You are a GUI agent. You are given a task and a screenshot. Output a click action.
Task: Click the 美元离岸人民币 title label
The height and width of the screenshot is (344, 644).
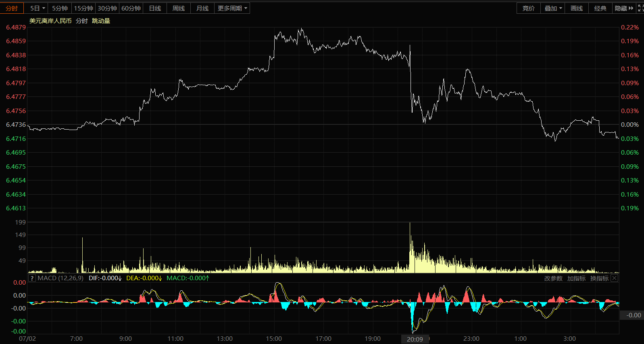(50, 21)
